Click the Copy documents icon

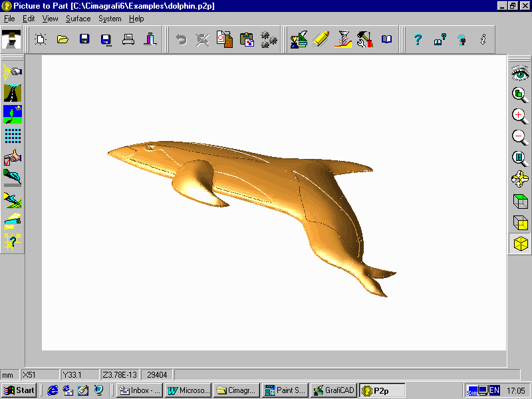(225, 39)
